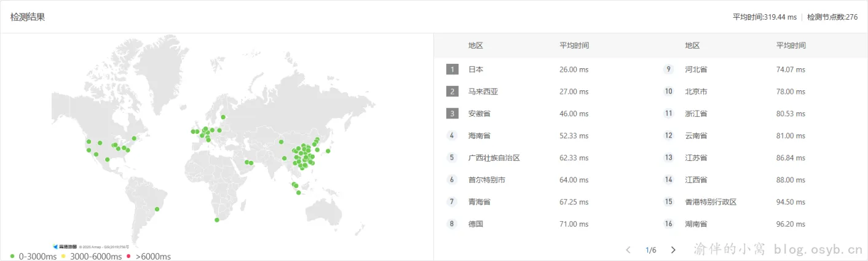This screenshot has height=261, width=868.
Task: Click rank 8 badge for 德国
Action: pos(452,224)
